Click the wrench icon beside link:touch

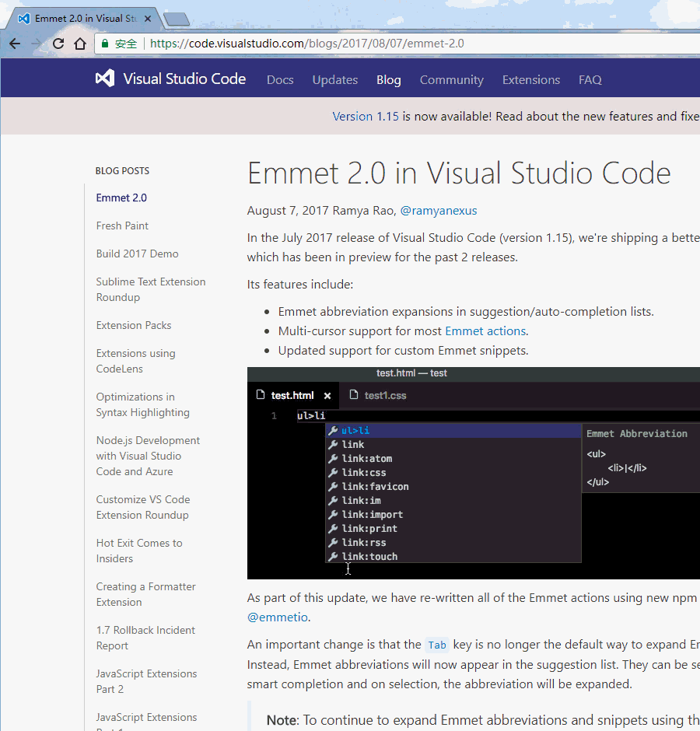(333, 556)
